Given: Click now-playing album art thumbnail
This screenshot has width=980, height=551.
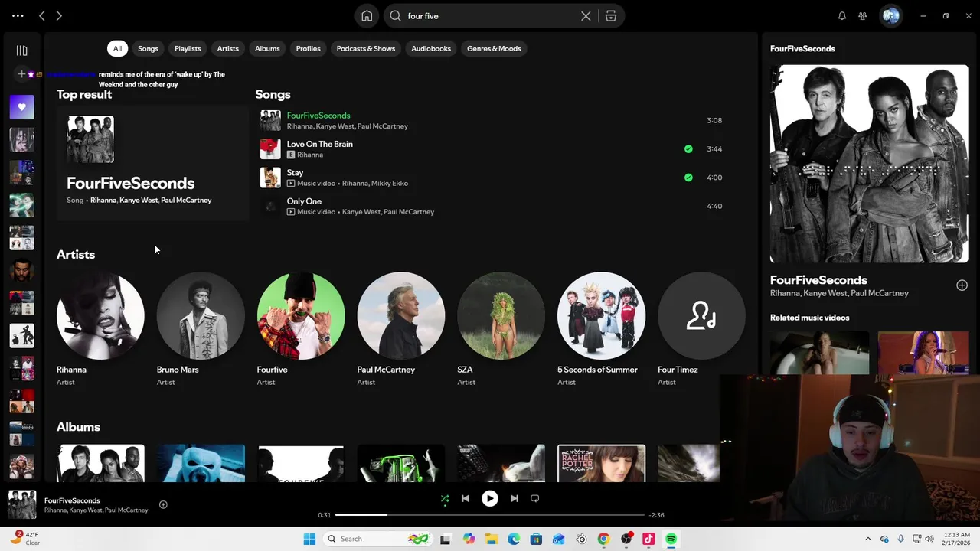Looking at the screenshot, I should point(22,505).
